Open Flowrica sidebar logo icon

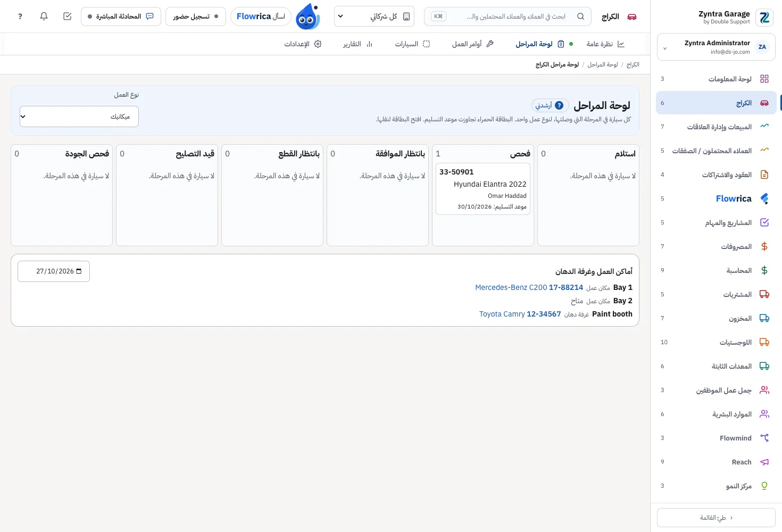pyautogui.click(x=764, y=198)
